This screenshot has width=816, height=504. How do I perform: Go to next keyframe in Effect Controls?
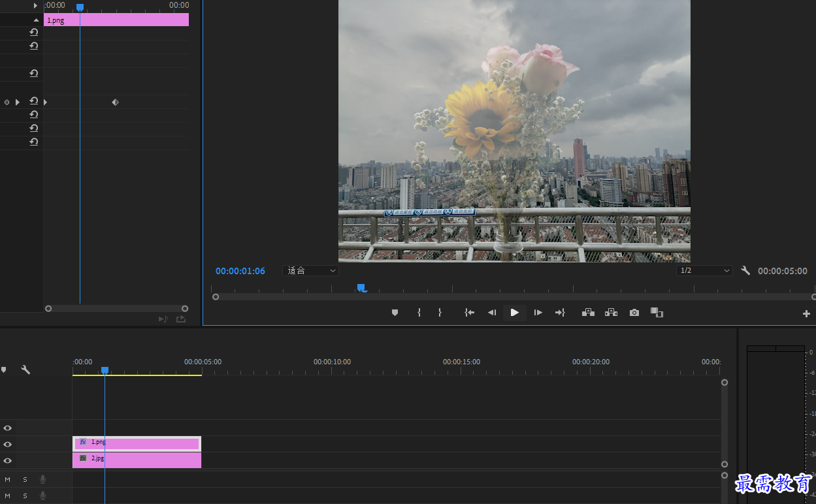18,102
